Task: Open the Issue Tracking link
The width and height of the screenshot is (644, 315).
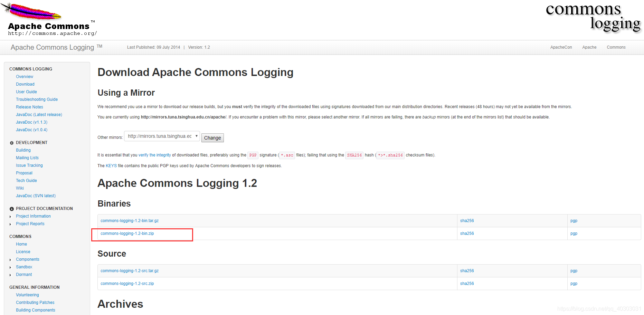Action: coord(29,165)
